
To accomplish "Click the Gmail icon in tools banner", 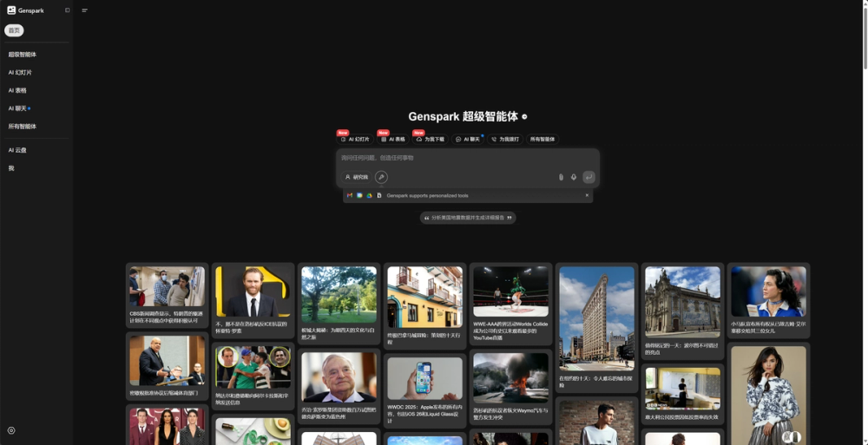I will (x=349, y=195).
